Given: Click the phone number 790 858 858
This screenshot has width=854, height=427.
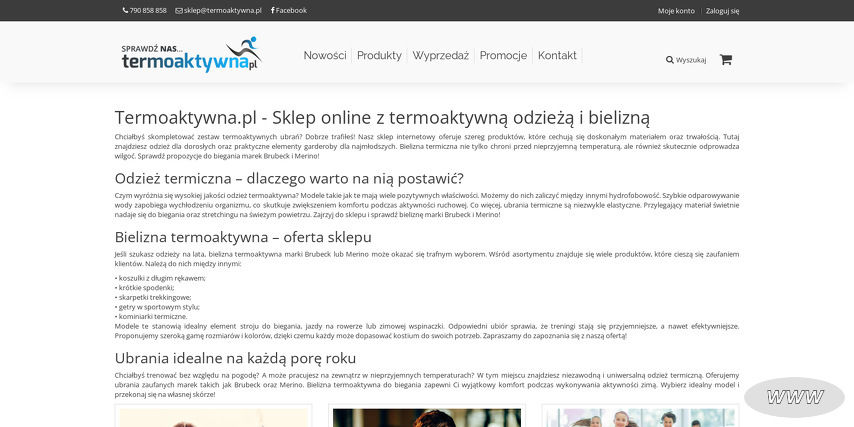Looking at the screenshot, I should pos(145,10).
